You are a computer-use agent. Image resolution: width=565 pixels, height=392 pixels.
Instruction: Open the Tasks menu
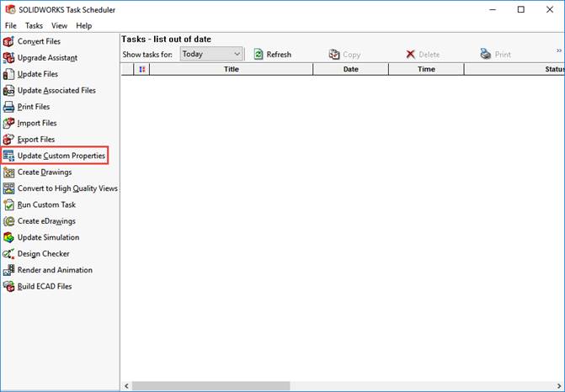coord(34,25)
